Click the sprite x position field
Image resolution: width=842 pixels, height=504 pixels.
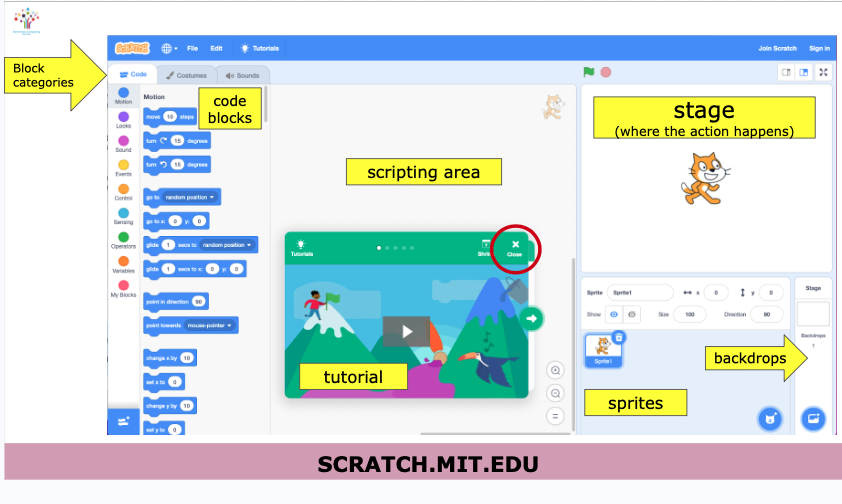click(716, 293)
